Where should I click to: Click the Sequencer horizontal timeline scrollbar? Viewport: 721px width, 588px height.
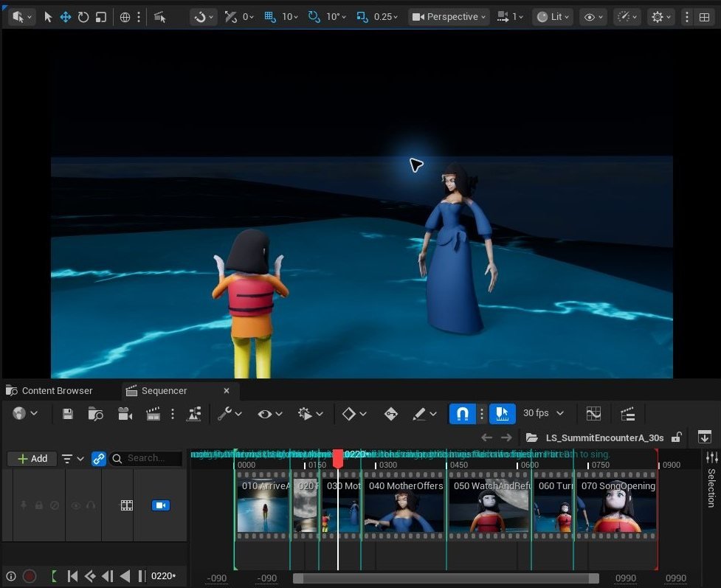point(446,578)
